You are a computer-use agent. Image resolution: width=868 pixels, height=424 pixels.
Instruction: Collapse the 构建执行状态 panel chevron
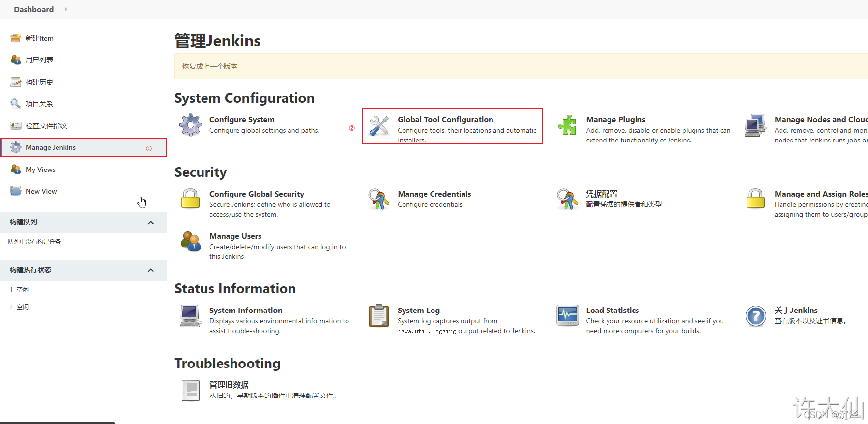(151, 270)
